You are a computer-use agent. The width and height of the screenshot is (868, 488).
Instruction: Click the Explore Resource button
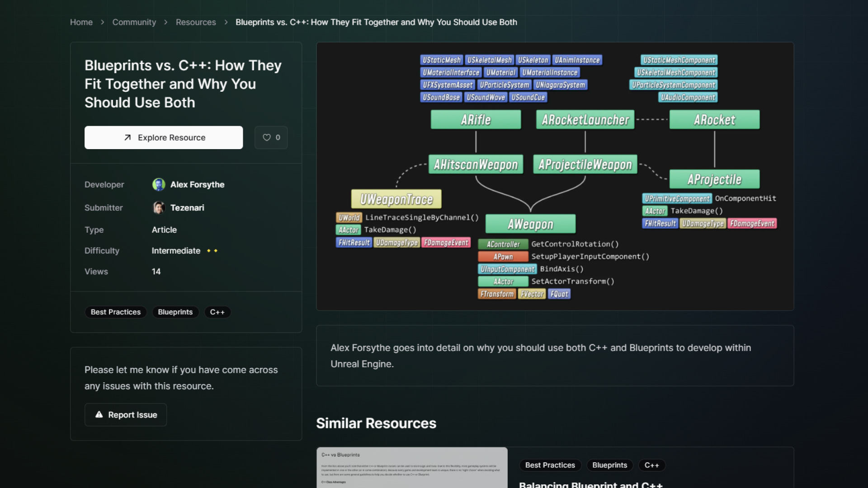pyautogui.click(x=164, y=137)
